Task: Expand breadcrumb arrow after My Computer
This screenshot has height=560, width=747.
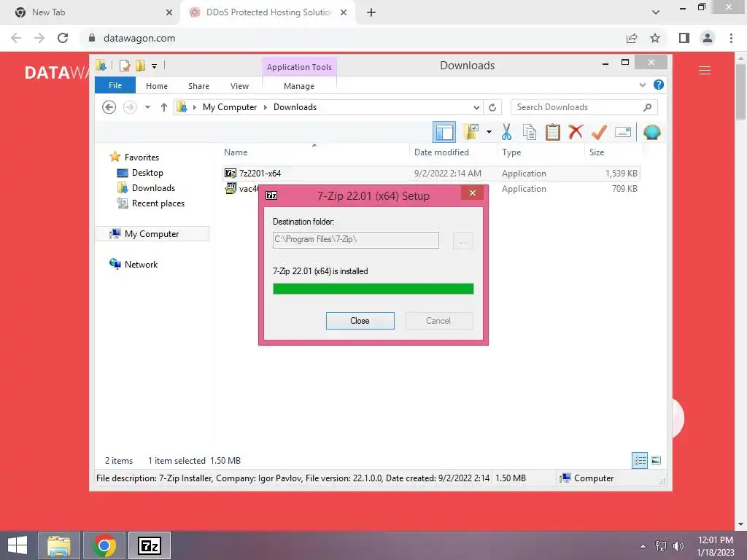Action: point(266,108)
